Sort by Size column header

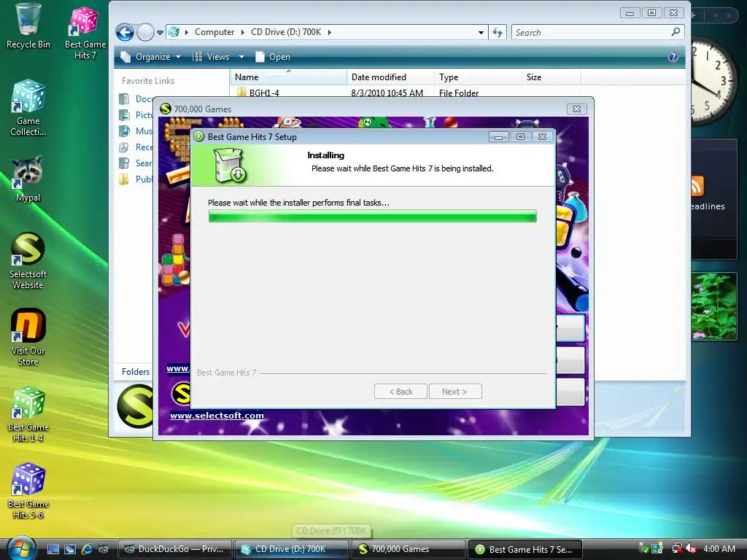(551, 77)
